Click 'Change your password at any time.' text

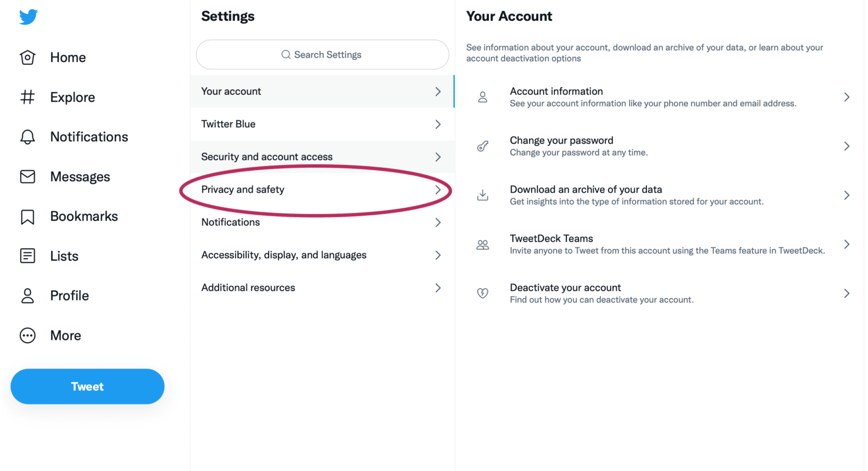(x=579, y=153)
